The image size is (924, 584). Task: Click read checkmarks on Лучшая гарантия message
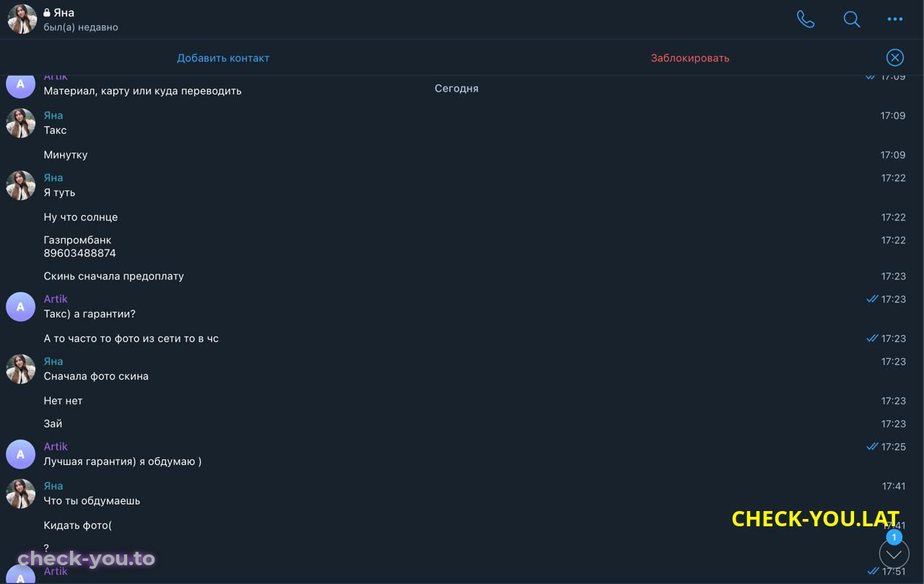872,447
